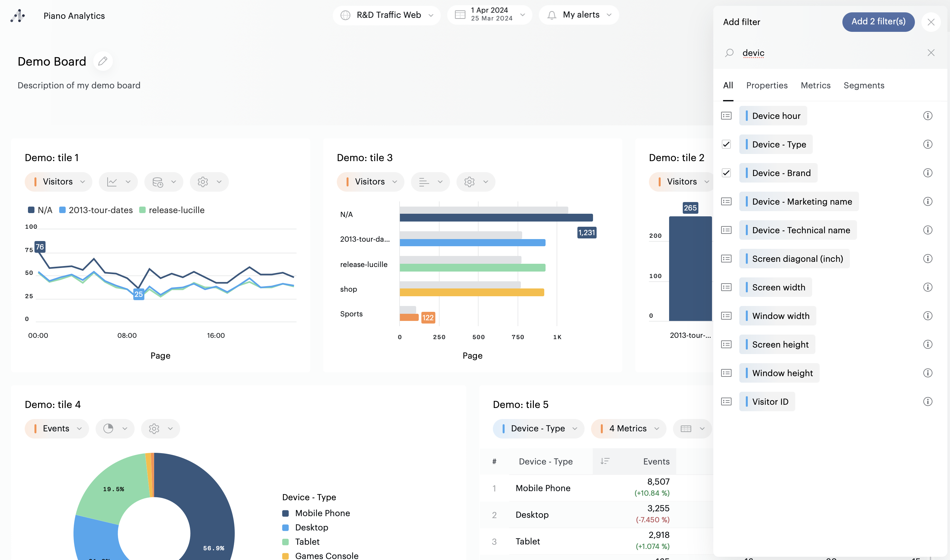Click the sort icon in Events column
Screen dimensions: 950x560
pos(605,461)
